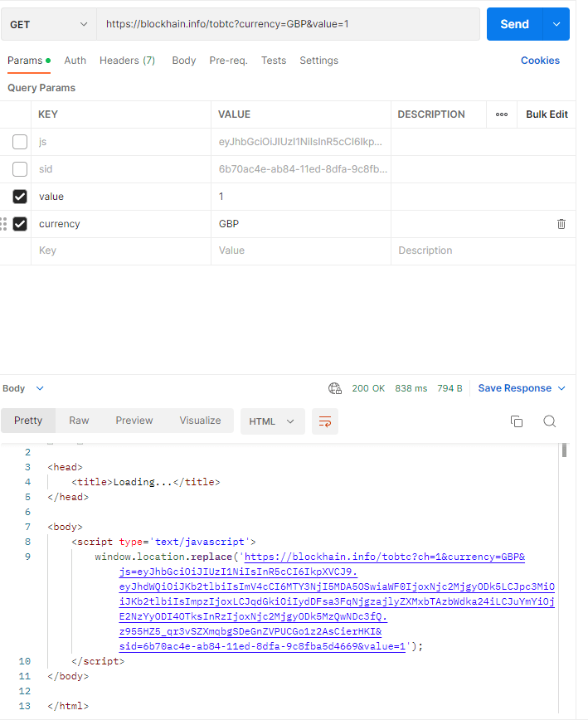
Task: Open the Headers (7) tab
Action: (127, 61)
